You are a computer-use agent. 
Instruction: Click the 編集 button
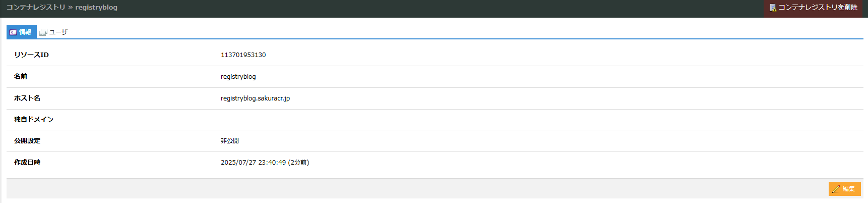(844, 189)
